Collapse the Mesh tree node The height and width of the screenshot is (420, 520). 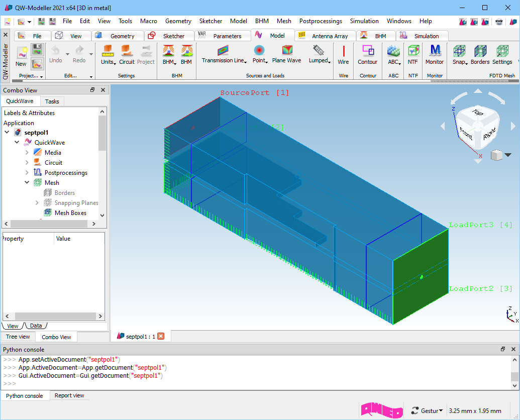pos(27,182)
